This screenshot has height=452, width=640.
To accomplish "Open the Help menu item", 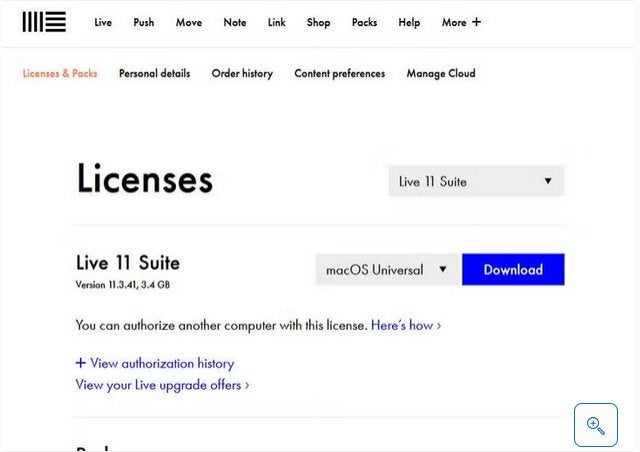I will [x=409, y=22].
